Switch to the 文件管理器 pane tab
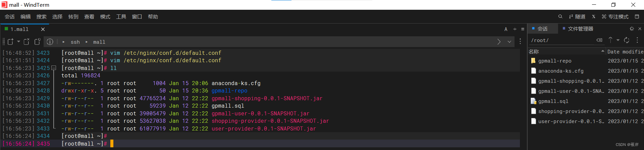 578,29
